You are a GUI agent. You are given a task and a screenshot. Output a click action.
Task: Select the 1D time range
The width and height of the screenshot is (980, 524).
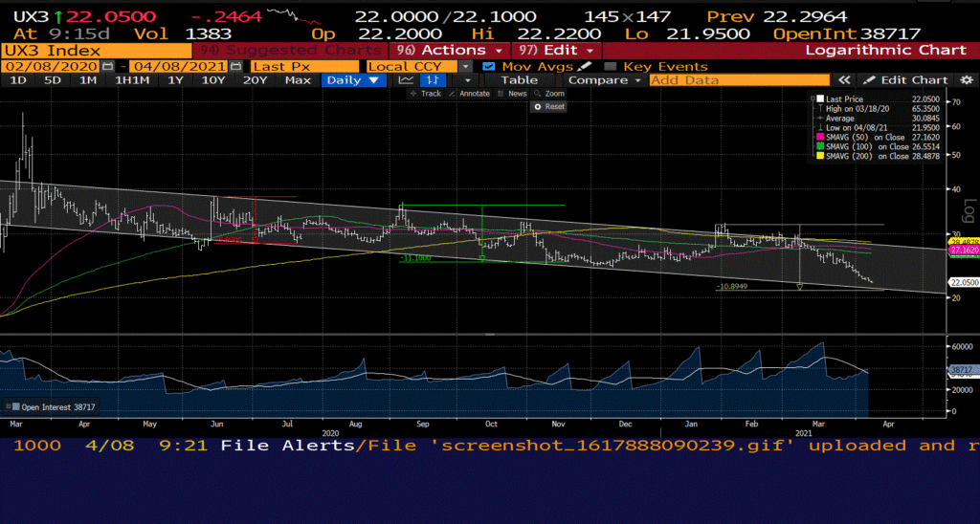click(x=18, y=80)
